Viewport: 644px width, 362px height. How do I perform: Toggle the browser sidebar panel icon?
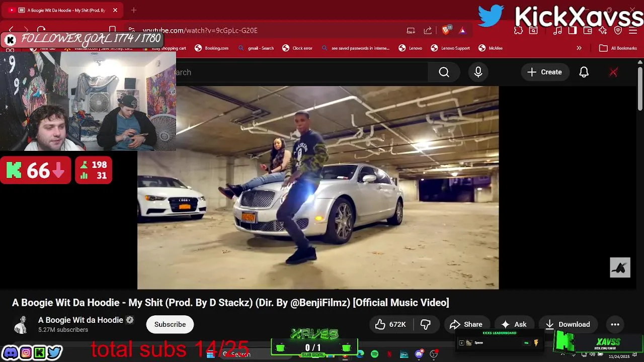[573, 30]
